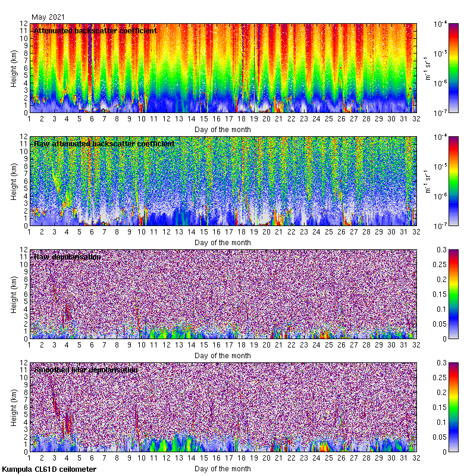Click the day '1' tick label under the Raw depolarisation panel

point(29,345)
